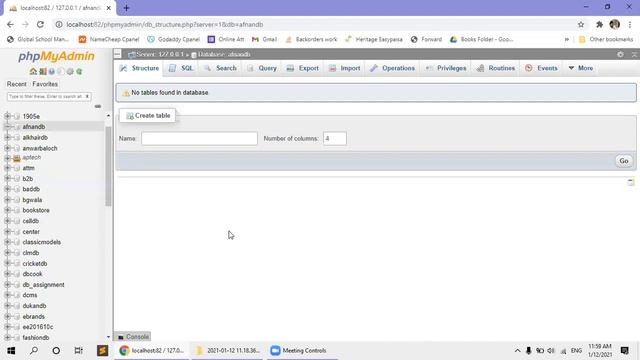
Task: Collapse the afnandb database node
Action: point(7,127)
